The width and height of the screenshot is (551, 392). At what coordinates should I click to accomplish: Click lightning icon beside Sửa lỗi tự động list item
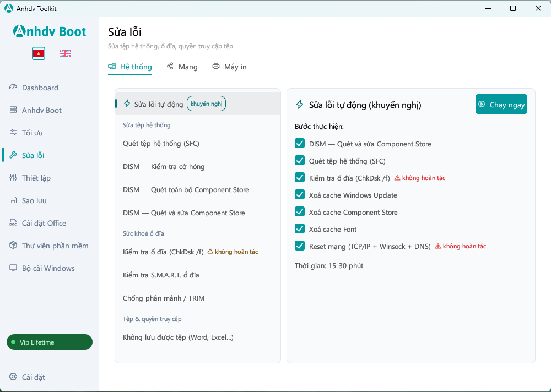(127, 104)
